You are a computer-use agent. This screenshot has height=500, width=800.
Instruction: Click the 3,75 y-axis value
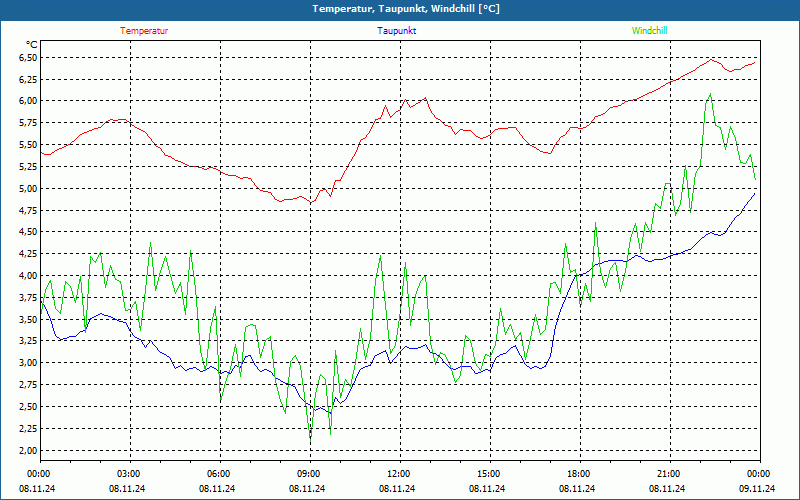click(x=28, y=298)
